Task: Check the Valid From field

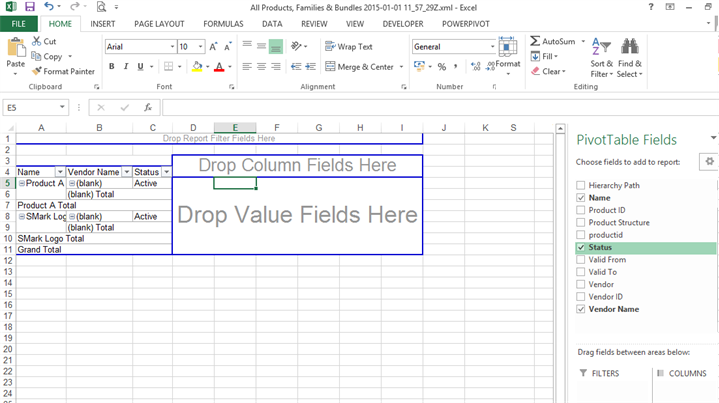Action: pos(581,259)
